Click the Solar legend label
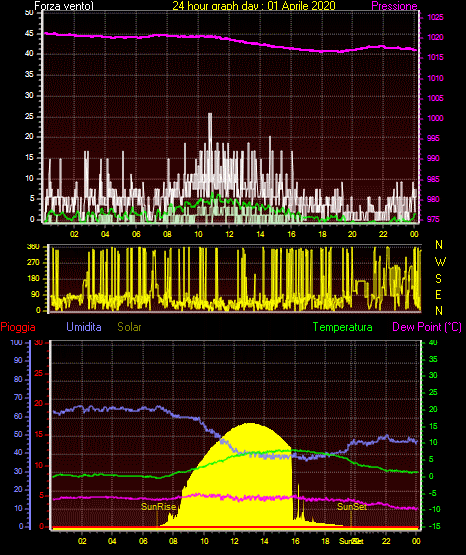Screen dimensions: 466x555 pos(129,327)
